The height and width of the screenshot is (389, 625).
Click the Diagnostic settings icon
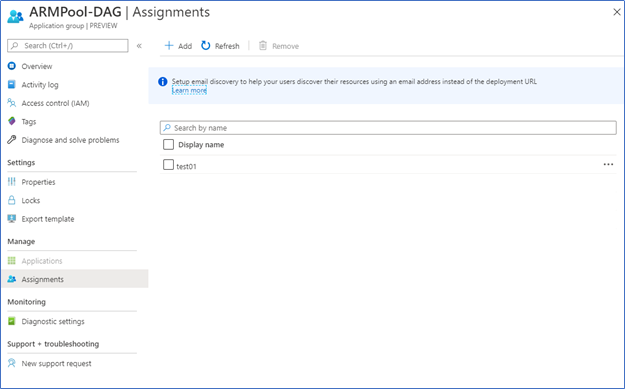[12, 321]
